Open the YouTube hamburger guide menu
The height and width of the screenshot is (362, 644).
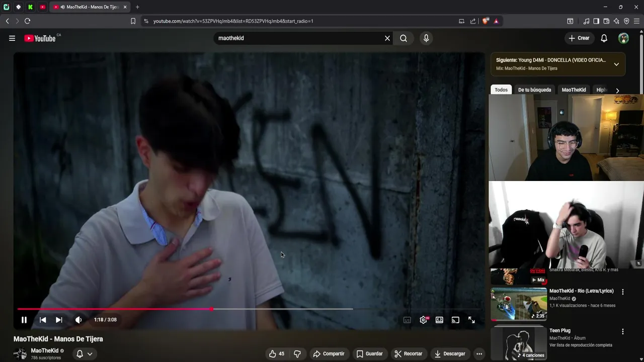pos(12,38)
